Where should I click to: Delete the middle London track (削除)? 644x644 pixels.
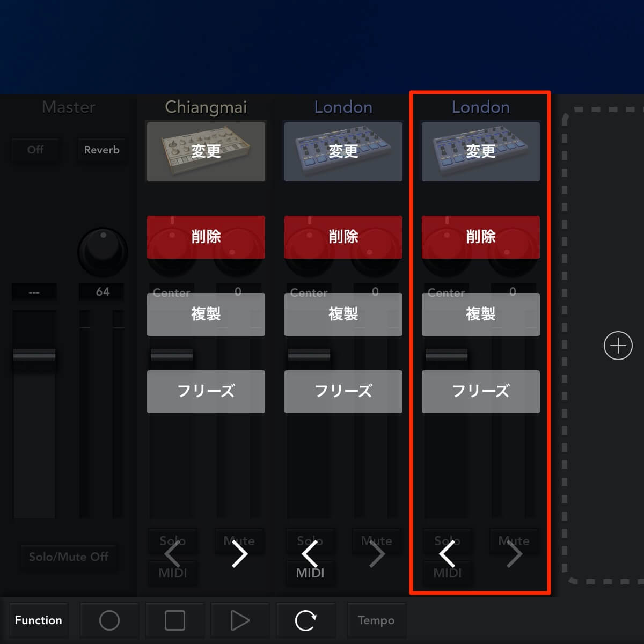[343, 237]
